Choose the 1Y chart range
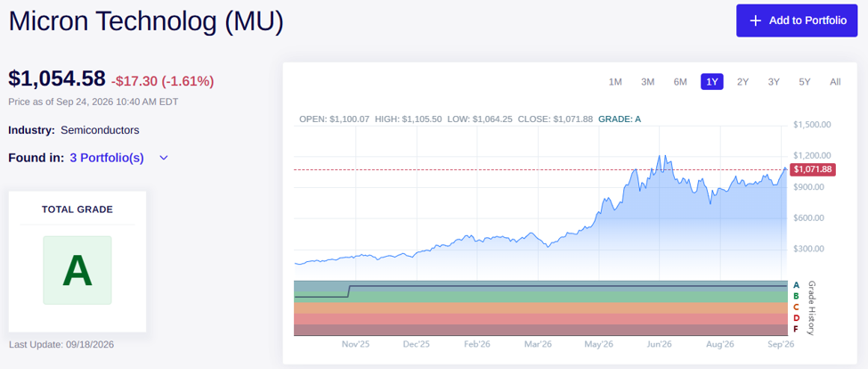This screenshot has width=868, height=369. click(712, 82)
